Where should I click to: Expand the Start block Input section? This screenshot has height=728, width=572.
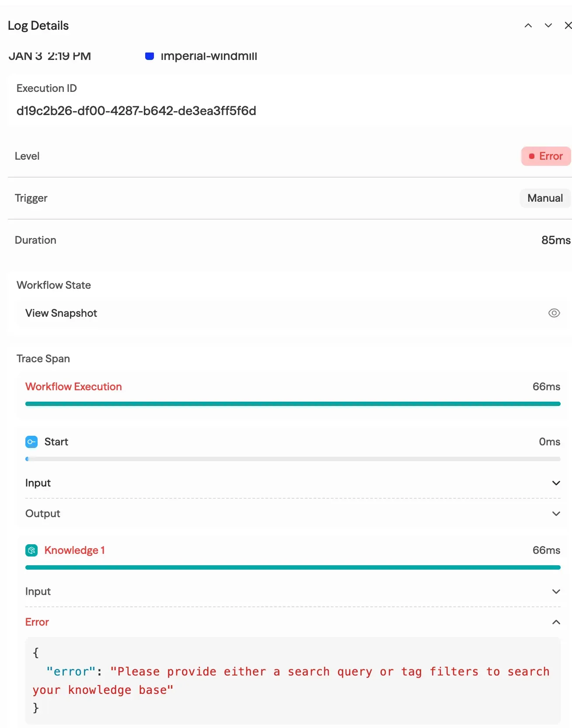[556, 483]
